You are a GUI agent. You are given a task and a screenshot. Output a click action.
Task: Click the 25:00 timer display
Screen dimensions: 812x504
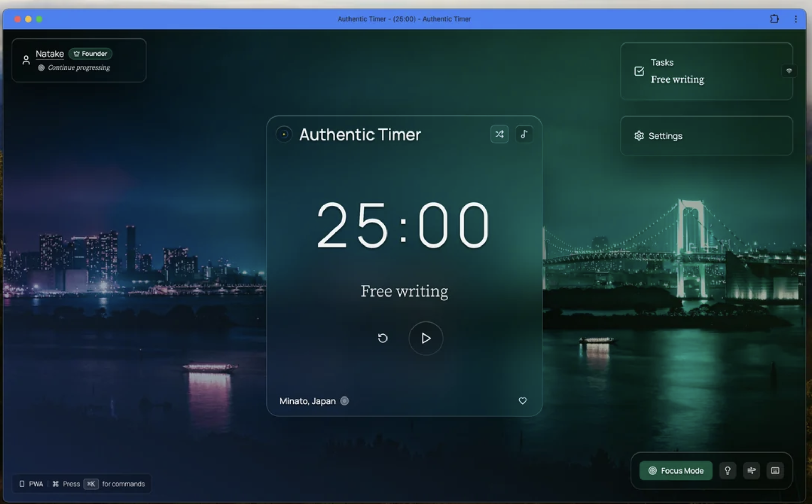(403, 225)
